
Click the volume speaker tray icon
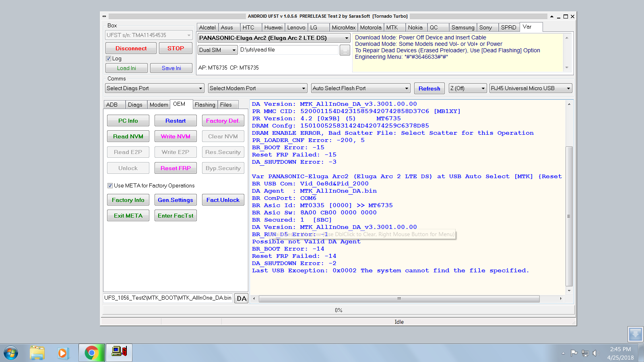(x=596, y=353)
